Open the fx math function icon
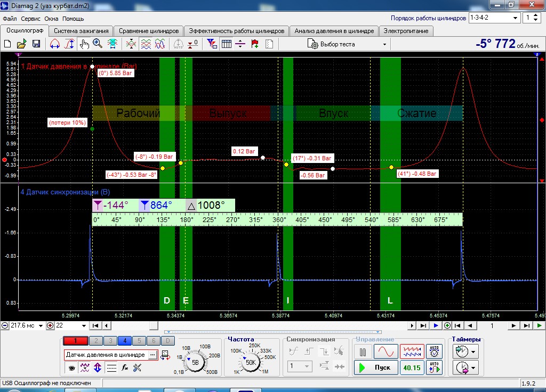The width and height of the screenshot is (546, 392). click(124, 367)
